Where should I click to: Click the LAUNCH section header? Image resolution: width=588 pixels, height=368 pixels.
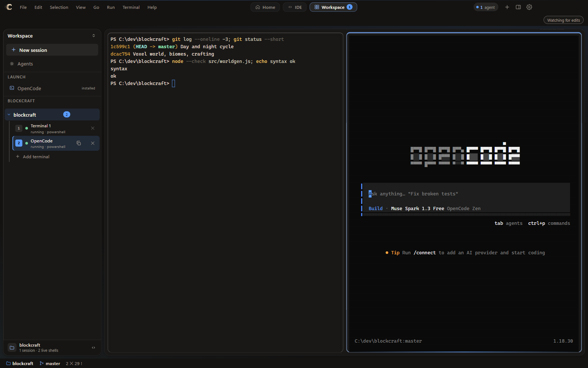17,77
